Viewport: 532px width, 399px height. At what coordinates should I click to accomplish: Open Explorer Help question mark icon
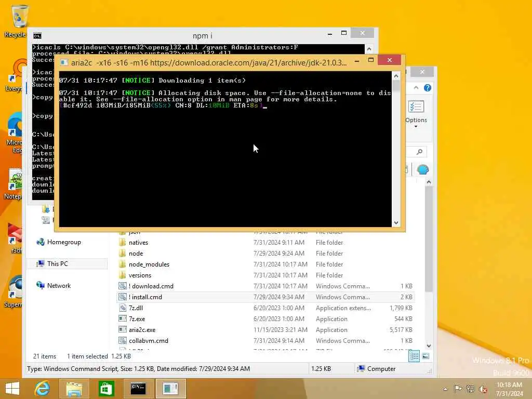click(428, 88)
